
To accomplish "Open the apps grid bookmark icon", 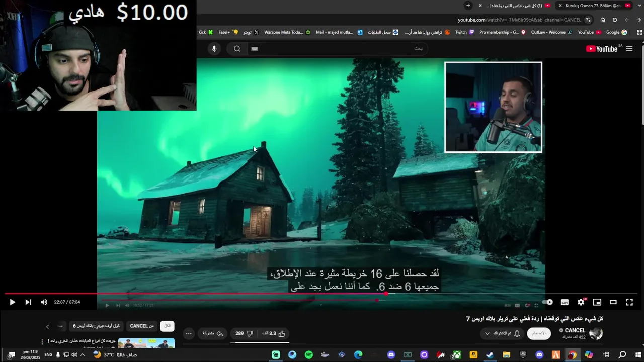I will pyautogui.click(x=639, y=32).
